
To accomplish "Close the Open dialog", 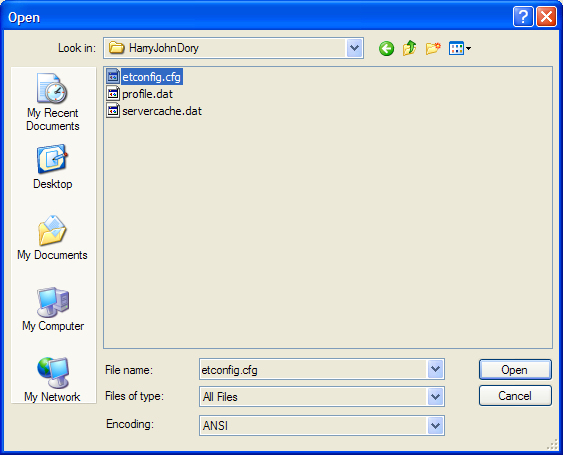I will coord(546,17).
